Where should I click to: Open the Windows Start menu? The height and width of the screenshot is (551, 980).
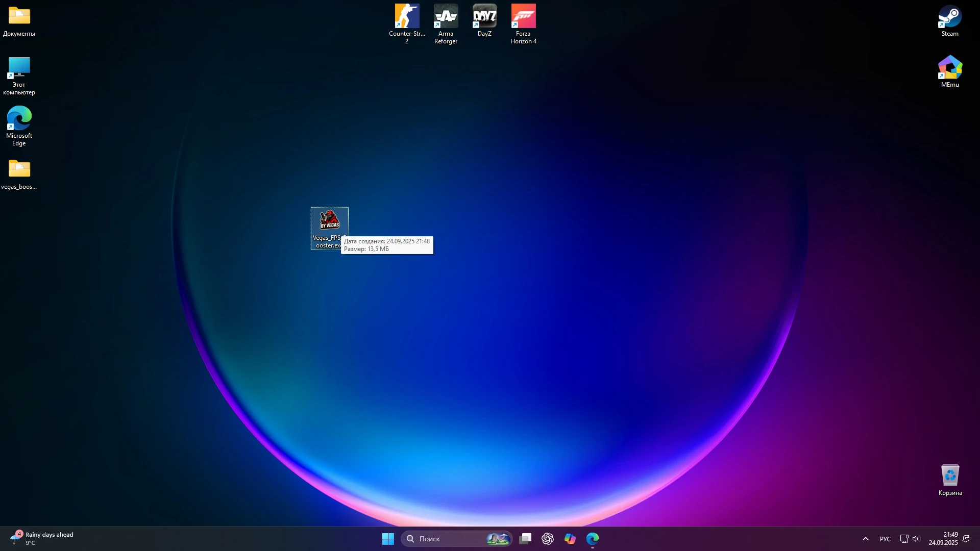(388, 539)
